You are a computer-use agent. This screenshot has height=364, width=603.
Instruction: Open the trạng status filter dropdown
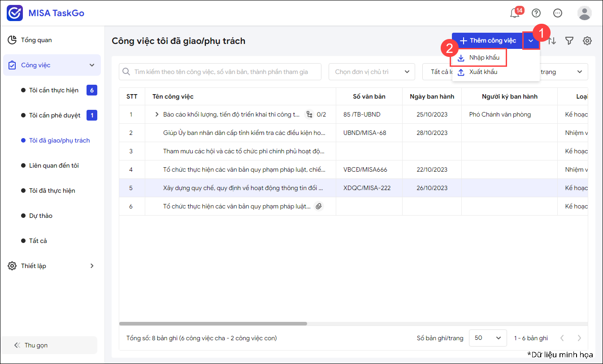[564, 72]
